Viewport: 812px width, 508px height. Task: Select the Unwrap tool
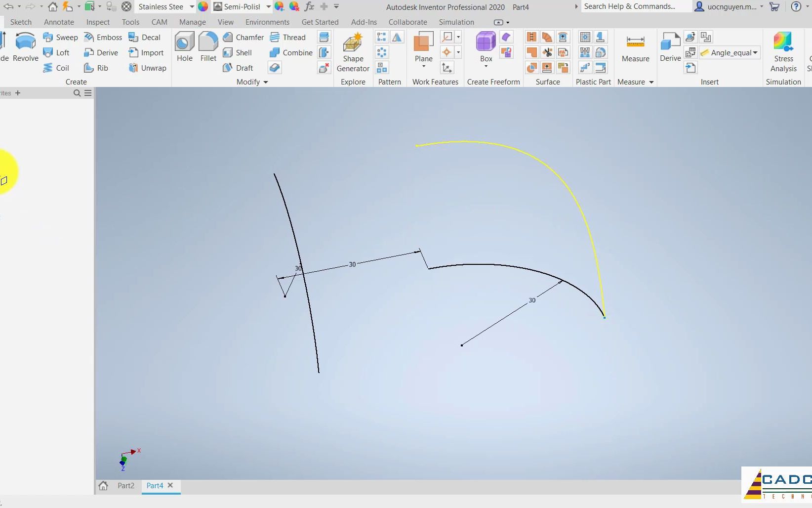(147, 68)
